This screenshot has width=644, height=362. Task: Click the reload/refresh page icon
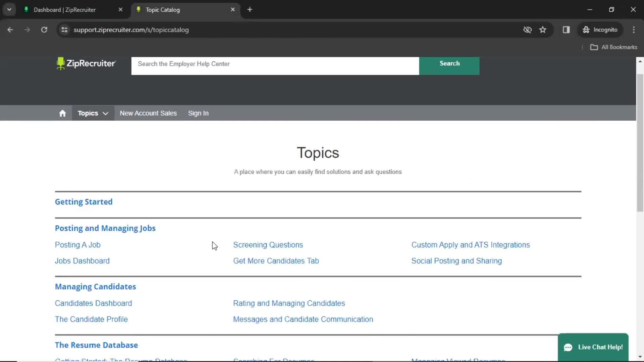click(x=44, y=29)
